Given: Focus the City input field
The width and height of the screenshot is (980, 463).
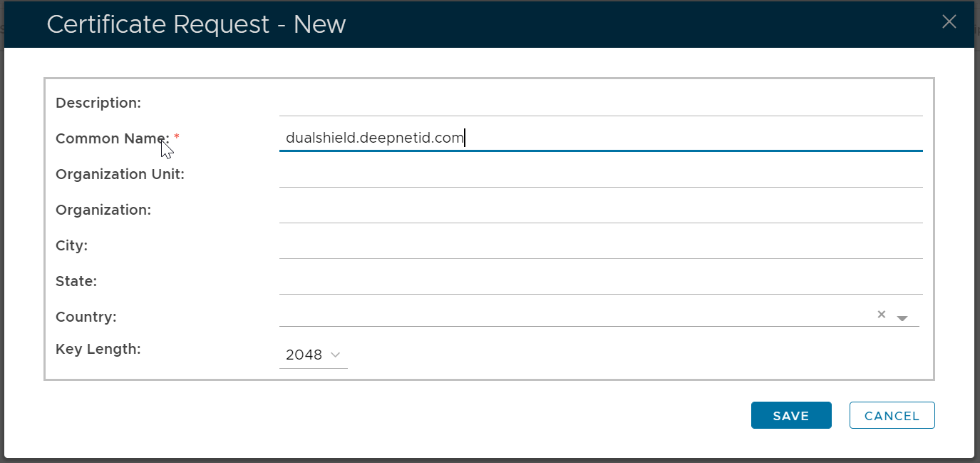Looking at the screenshot, I should tap(600, 246).
